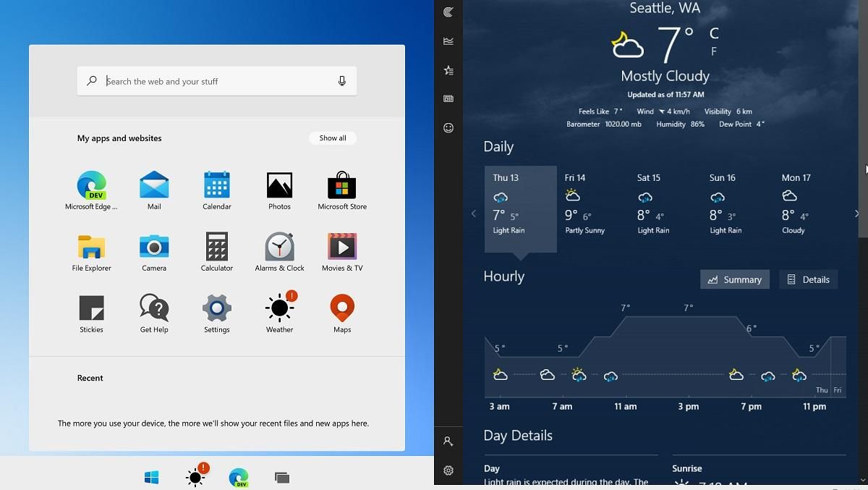Image resolution: width=868 pixels, height=490 pixels.
Task: Click the Send Feedback smiley icon
Action: click(448, 127)
